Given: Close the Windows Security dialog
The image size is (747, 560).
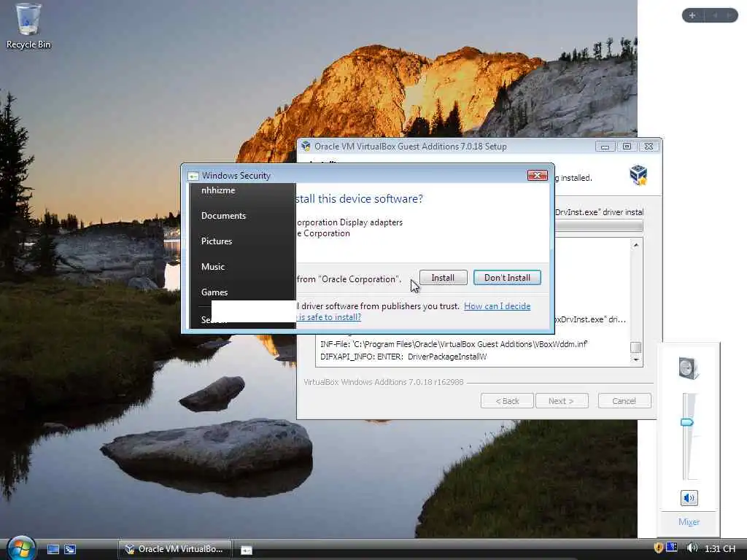Looking at the screenshot, I should coord(537,175).
